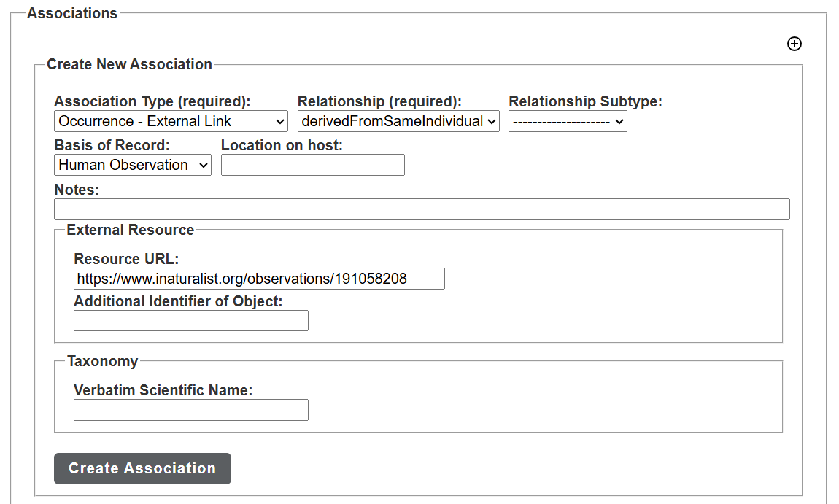Click the 'Relationship (required):' label text
Viewport: 839px width, 504px height.
[x=379, y=101]
